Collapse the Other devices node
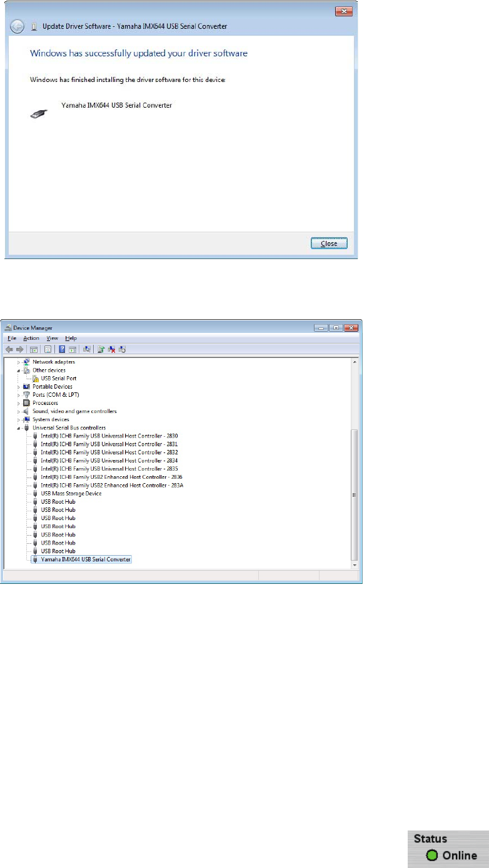489x868 pixels. [x=19, y=370]
